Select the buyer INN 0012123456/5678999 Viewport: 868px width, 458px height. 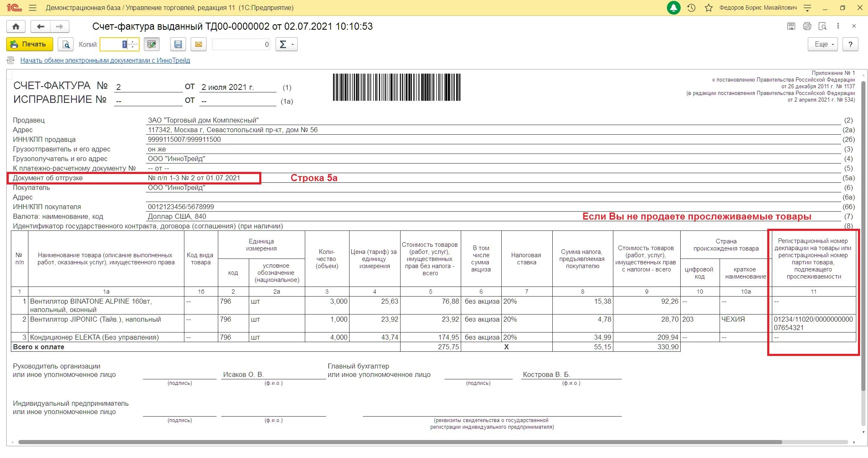(181, 207)
